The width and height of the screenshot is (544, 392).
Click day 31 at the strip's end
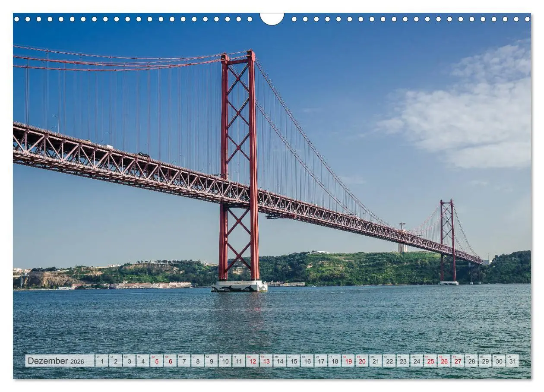click(512, 361)
